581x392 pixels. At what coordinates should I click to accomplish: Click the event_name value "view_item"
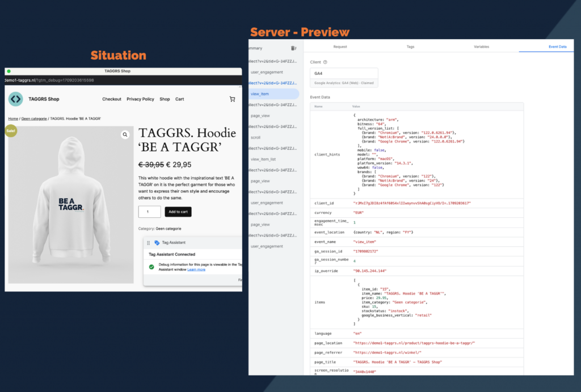(x=365, y=242)
